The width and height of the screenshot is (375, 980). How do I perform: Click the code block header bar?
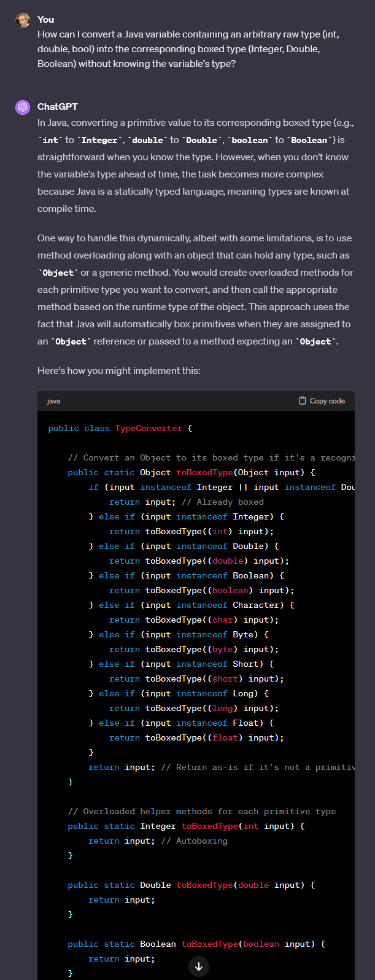pyautogui.click(x=184, y=400)
